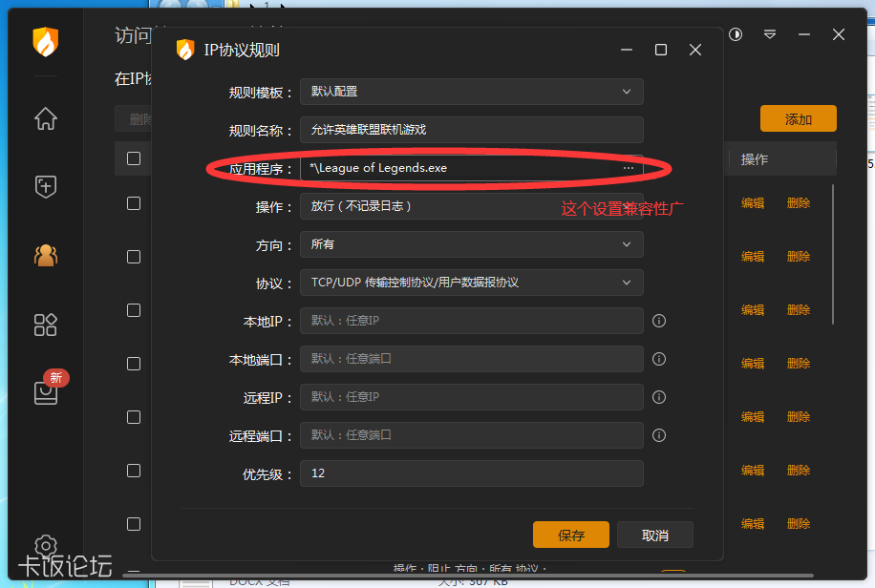Check the second rule's checkbox
Screen dimensions: 875x588
click(x=131, y=256)
